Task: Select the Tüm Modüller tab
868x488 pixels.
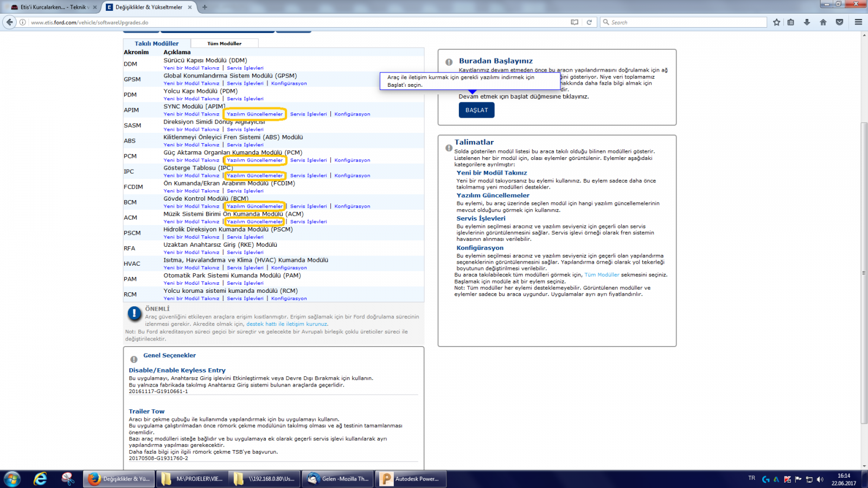Action: tap(224, 43)
